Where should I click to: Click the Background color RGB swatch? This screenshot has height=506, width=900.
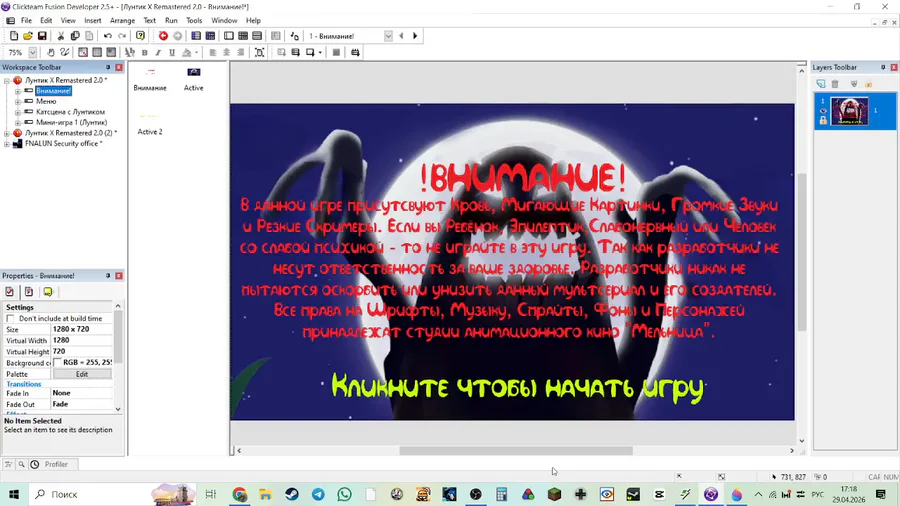coord(57,363)
